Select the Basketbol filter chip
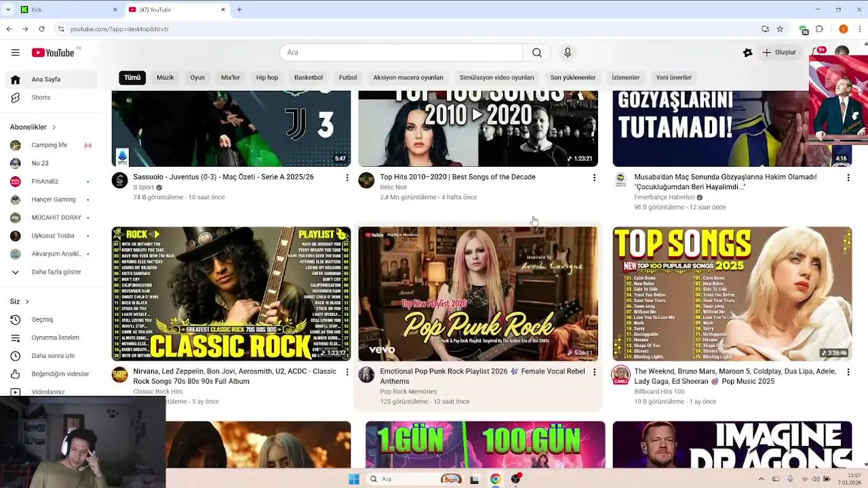Screen dimensions: 868x488 pyautogui.click(x=309, y=77)
